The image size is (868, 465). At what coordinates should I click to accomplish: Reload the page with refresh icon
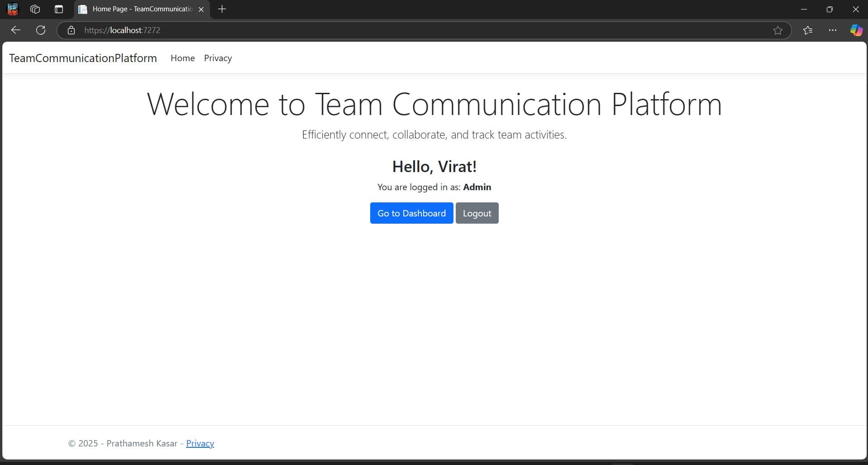coord(41,30)
